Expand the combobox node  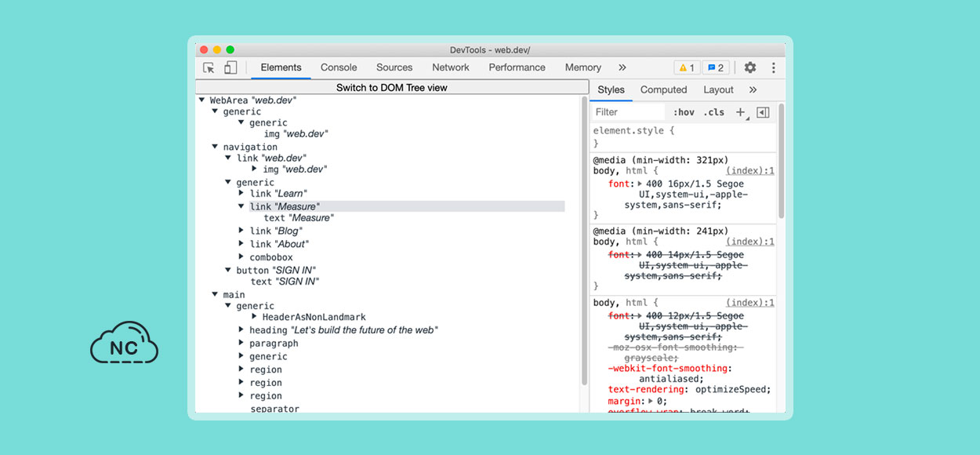tap(241, 257)
